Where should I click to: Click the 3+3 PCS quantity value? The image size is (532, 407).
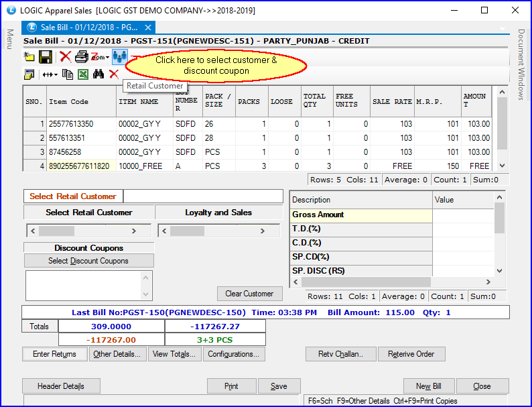pyautogui.click(x=215, y=340)
